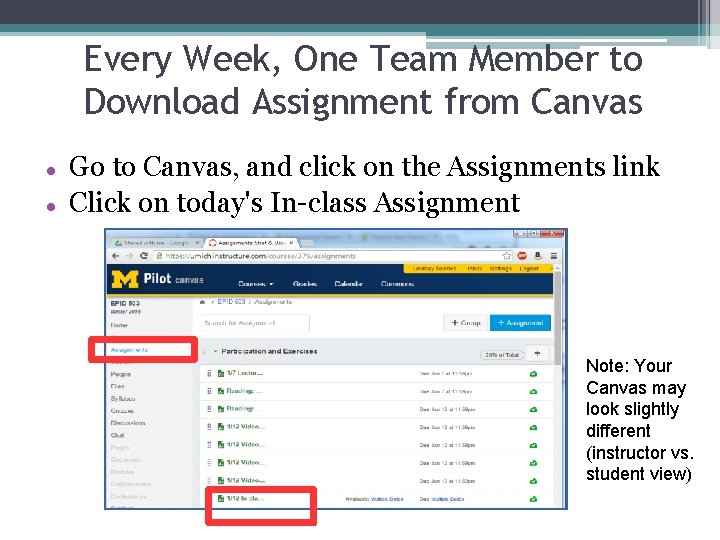Collapse the Participation and Exercises group
Viewport: 720px width, 540px height.
[215, 351]
